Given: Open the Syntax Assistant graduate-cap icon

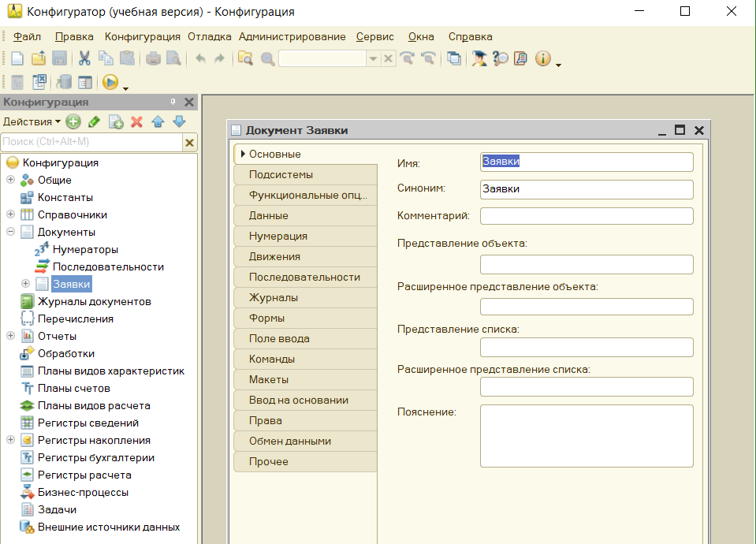Looking at the screenshot, I should pos(479,58).
